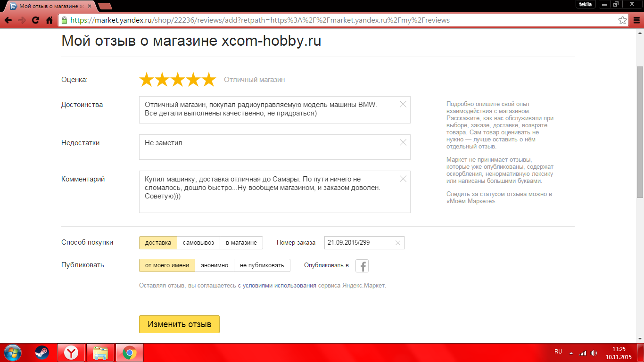
Task: Go to the browser home page
Action: [x=49, y=20]
